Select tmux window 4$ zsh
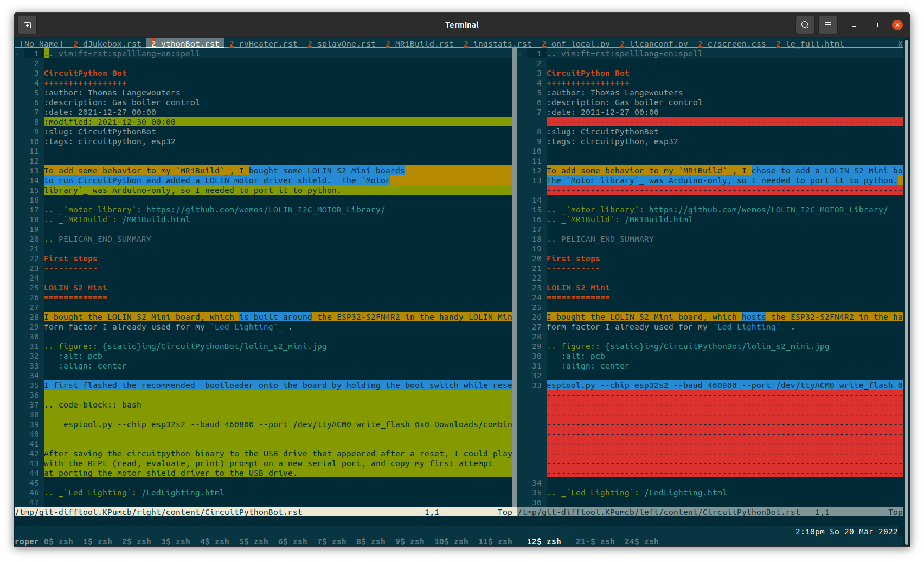 tap(215, 541)
